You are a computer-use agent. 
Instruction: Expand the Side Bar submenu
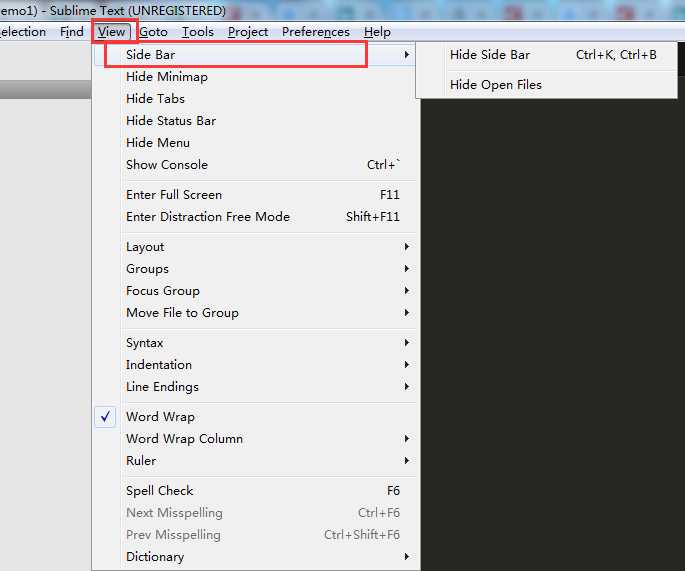pos(255,55)
